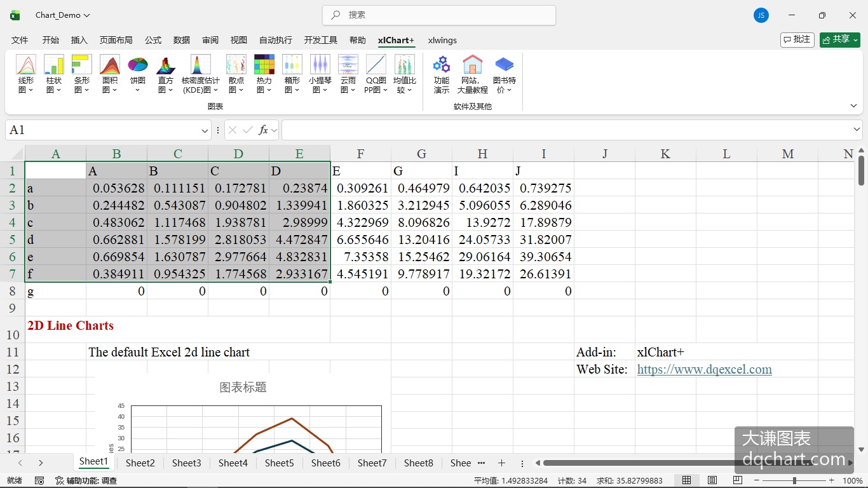The width and height of the screenshot is (868, 488).
Task: Add a new sheet with plus icon
Action: (x=501, y=463)
